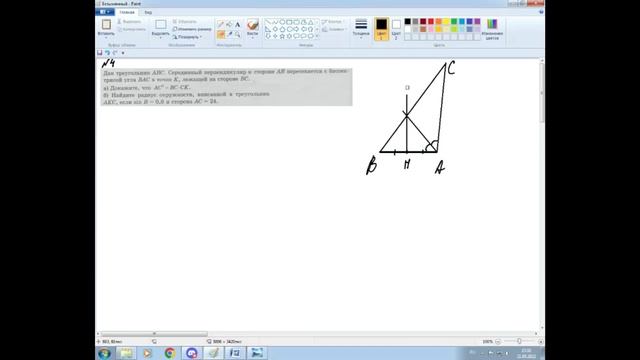
Task: Click the Paint ribbon Help icon
Action: click(541, 12)
